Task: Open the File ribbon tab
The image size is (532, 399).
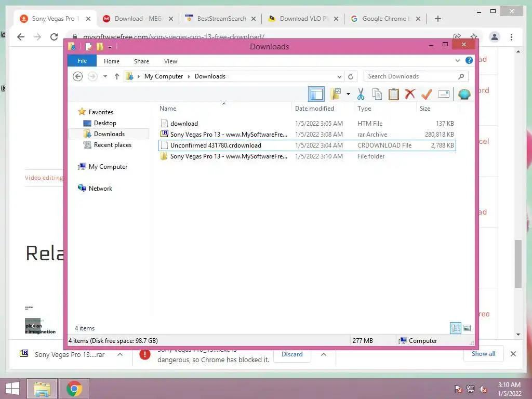Action: pos(82,61)
